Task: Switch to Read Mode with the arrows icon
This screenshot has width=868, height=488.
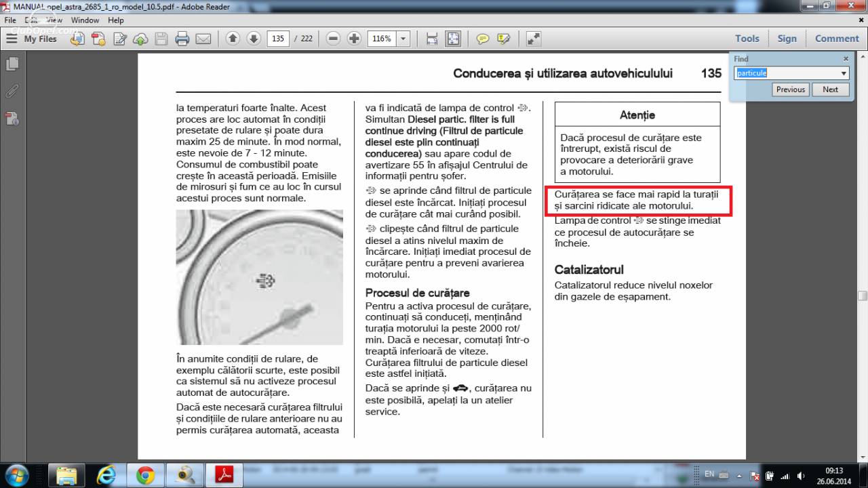Action: tap(534, 39)
